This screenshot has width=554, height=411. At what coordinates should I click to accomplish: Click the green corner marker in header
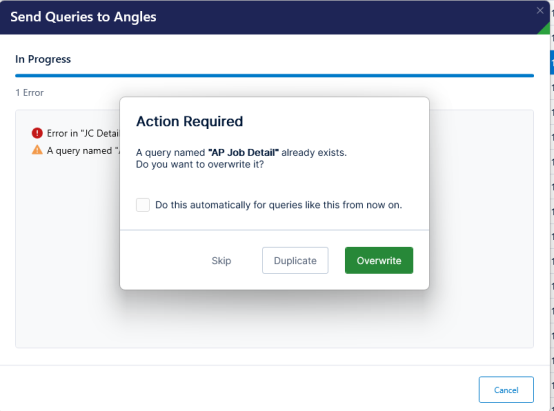point(545,30)
